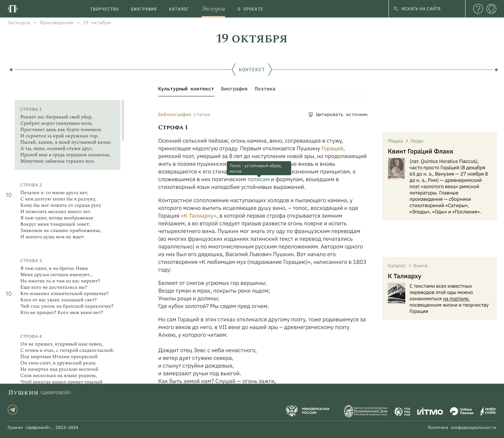This screenshot has height=438, width=504.
Task: Open the Horace portrait thumbnail
Action: (396, 168)
